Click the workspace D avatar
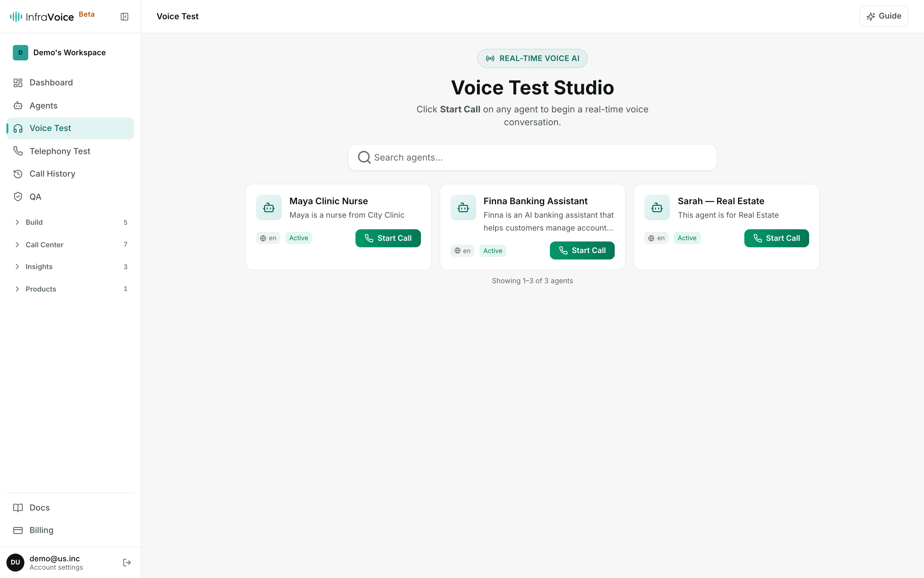The width and height of the screenshot is (924, 578). coord(21,52)
